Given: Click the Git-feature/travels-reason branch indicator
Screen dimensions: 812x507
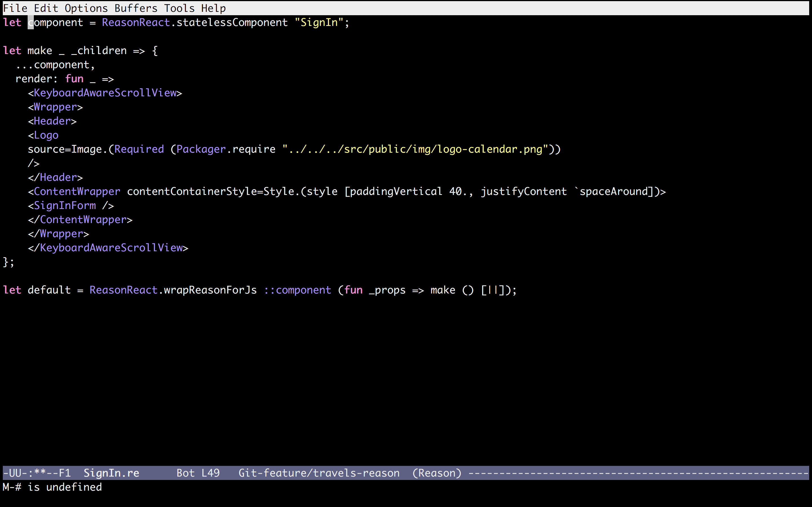Looking at the screenshot, I should pos(319,473).
